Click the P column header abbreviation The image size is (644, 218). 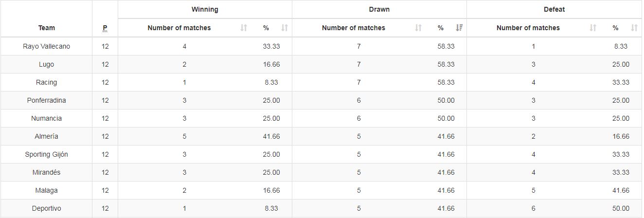(105, 28)
